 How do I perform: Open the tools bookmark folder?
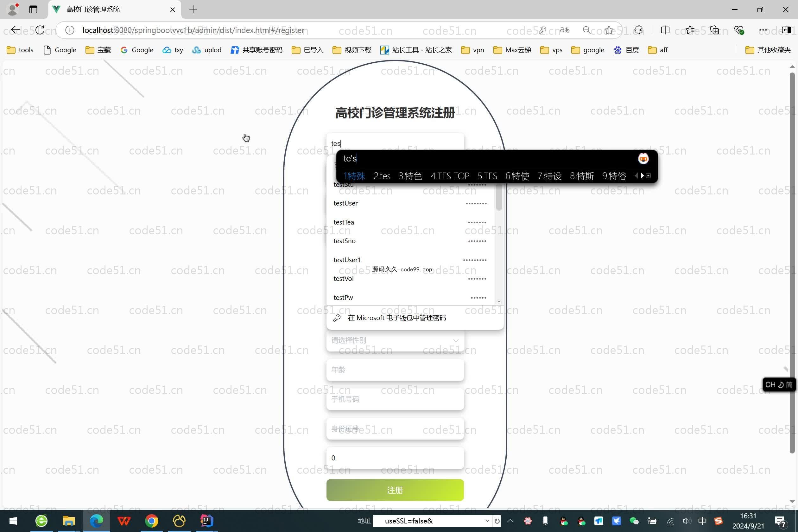tap(20, 50)
